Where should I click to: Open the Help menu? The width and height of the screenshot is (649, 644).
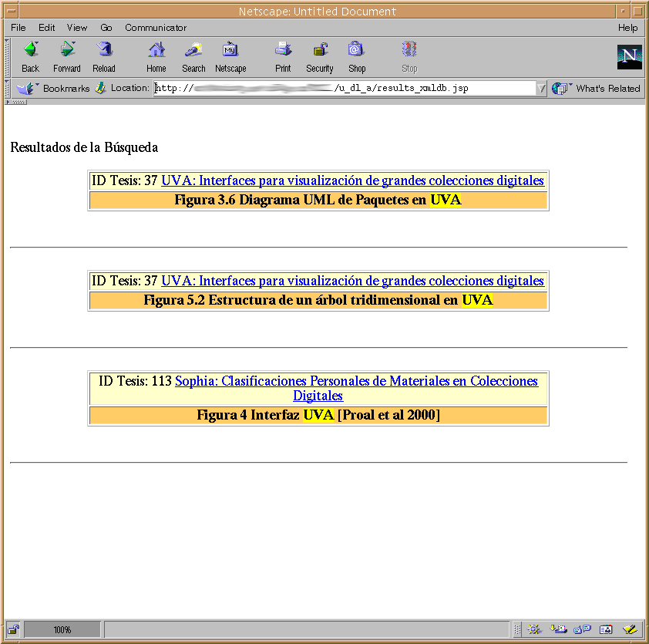(x=627, y=28)
